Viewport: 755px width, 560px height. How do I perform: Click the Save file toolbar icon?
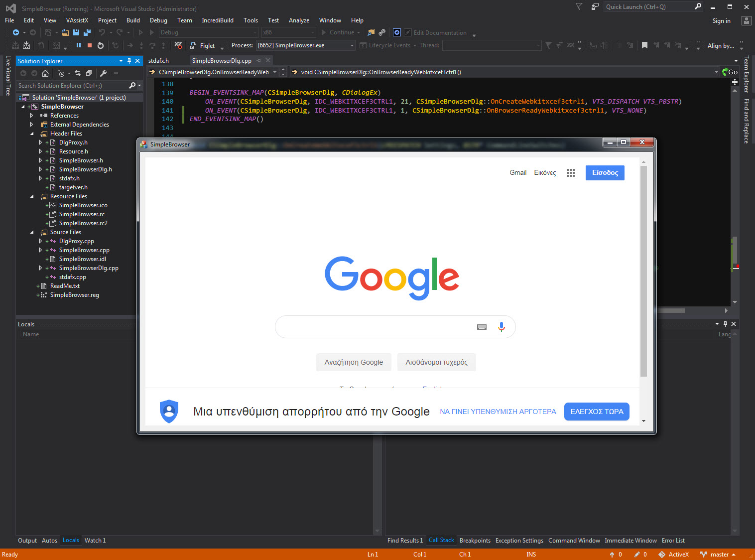point(76,32)
